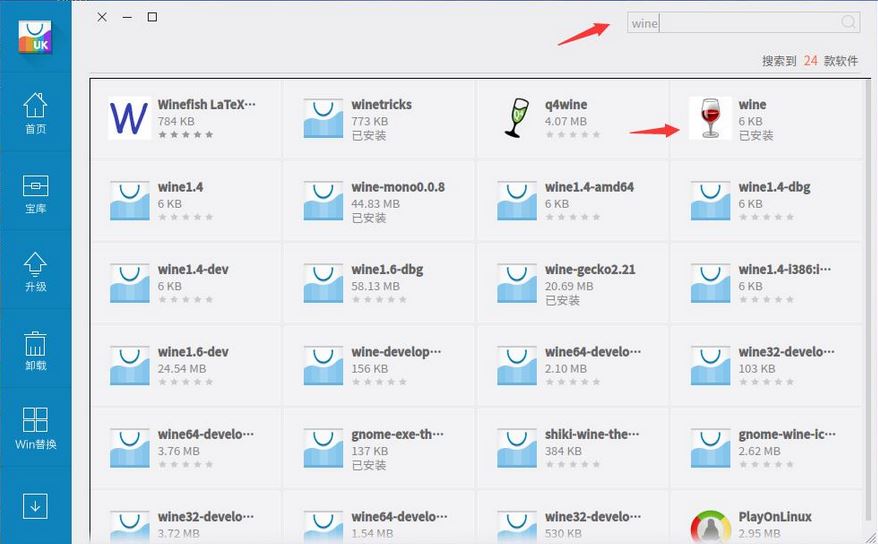Select the gnome-wine-ic package icon
Image resolution: width=878 pixels, height=544 pixels.
point(710,448)
